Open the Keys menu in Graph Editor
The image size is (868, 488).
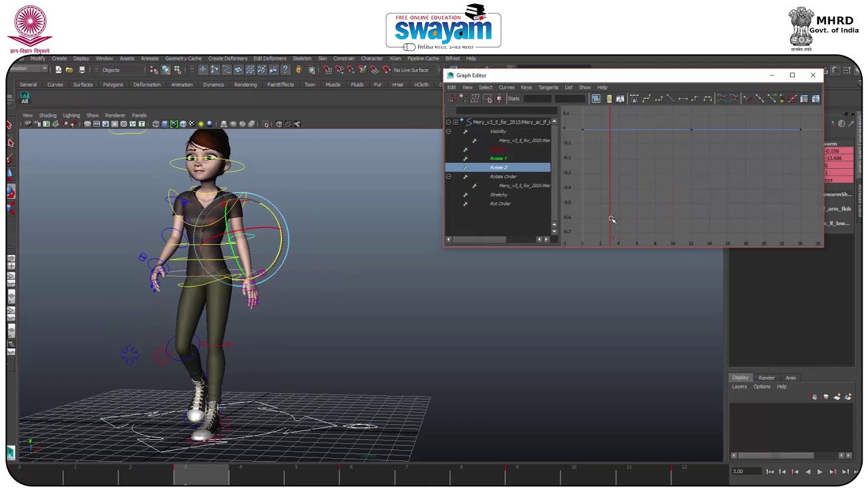coord(526,87)
